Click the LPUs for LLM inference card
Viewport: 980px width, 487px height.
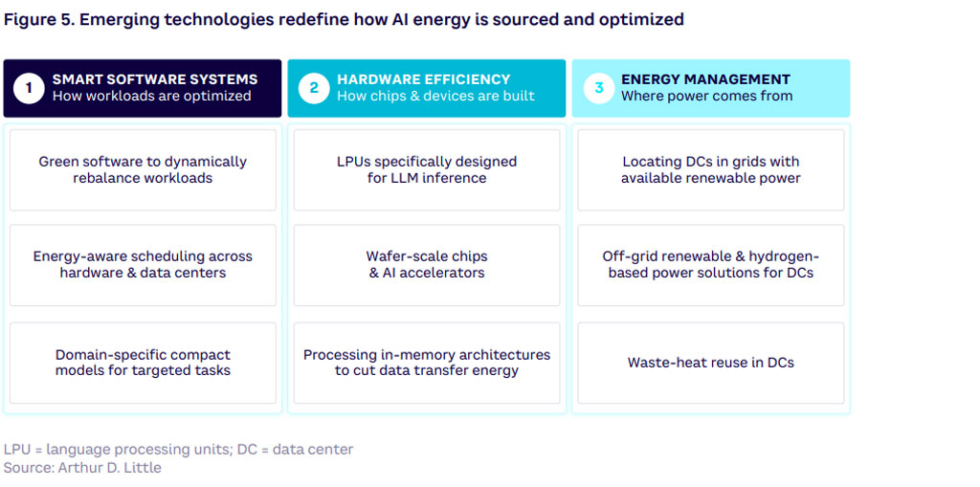(427, 170)
